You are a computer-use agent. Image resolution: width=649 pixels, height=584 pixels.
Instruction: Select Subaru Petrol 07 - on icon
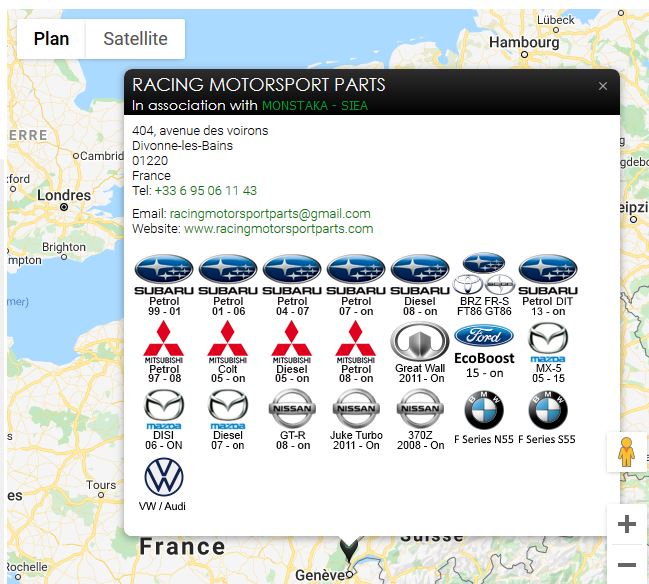pos(356,286)
